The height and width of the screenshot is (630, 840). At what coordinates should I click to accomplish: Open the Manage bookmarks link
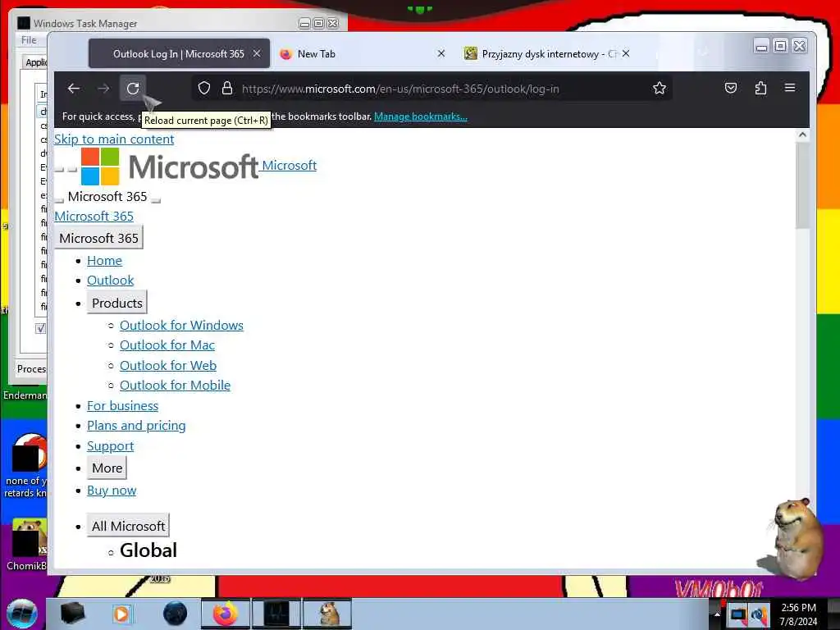[x=421, y=116]
